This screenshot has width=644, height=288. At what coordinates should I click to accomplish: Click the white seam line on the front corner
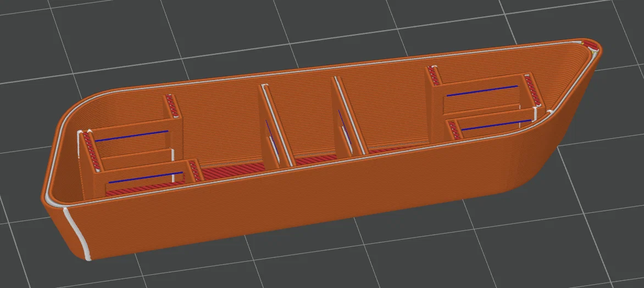(x=77, y=234)
